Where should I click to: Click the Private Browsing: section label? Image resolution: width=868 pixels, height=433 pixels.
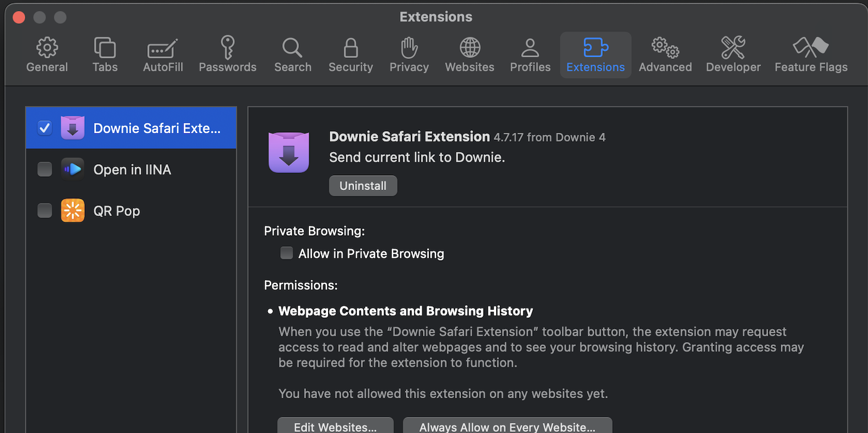[314, 231]
